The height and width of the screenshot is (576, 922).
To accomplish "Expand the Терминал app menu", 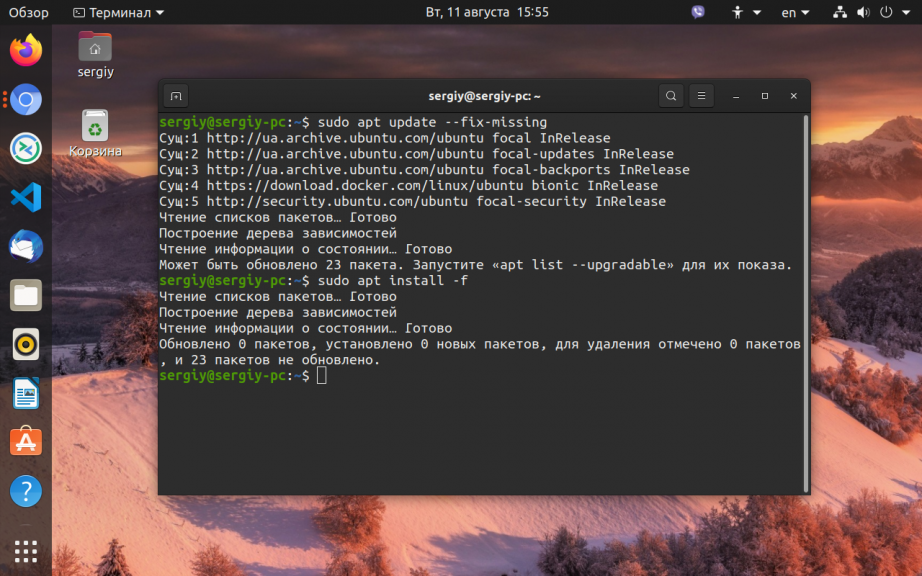I will (x=119, y=12).
